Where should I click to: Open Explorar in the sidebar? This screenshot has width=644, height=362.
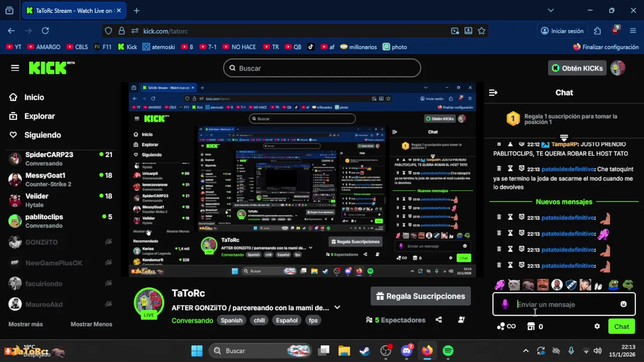[32, 116]
